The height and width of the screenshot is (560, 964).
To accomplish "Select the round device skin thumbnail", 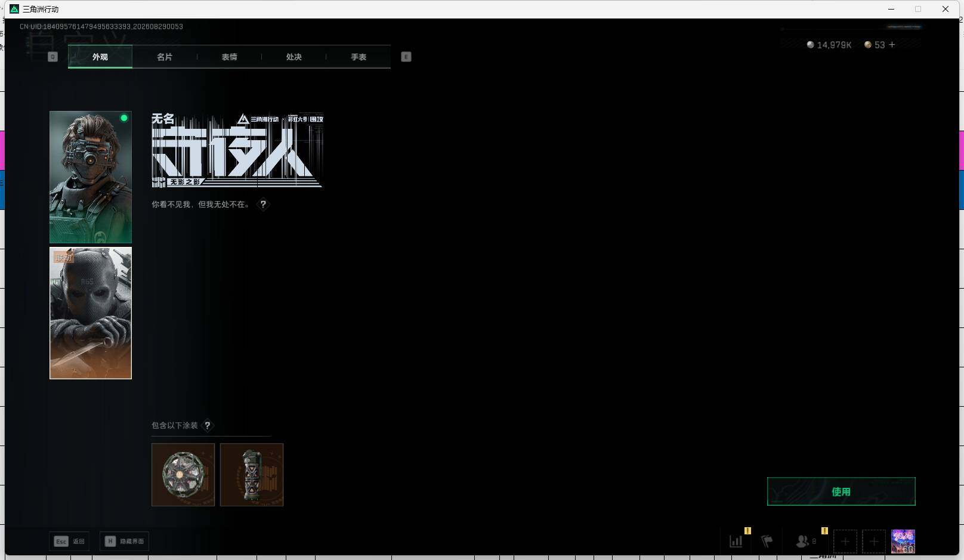I will (183, 475).
